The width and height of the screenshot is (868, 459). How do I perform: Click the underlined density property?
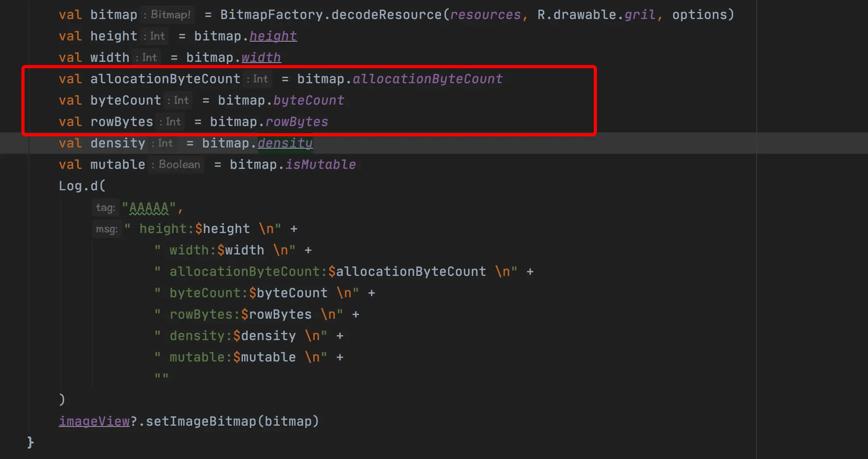coord(285,143)
